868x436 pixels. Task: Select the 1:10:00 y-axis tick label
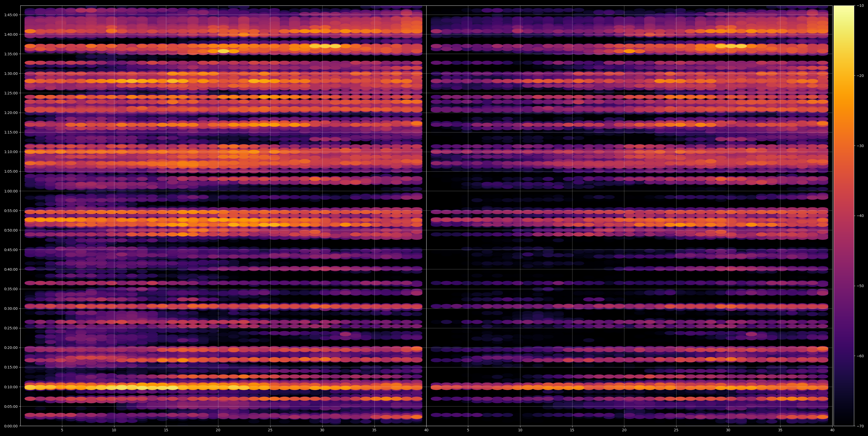click(x=11, y=152)
